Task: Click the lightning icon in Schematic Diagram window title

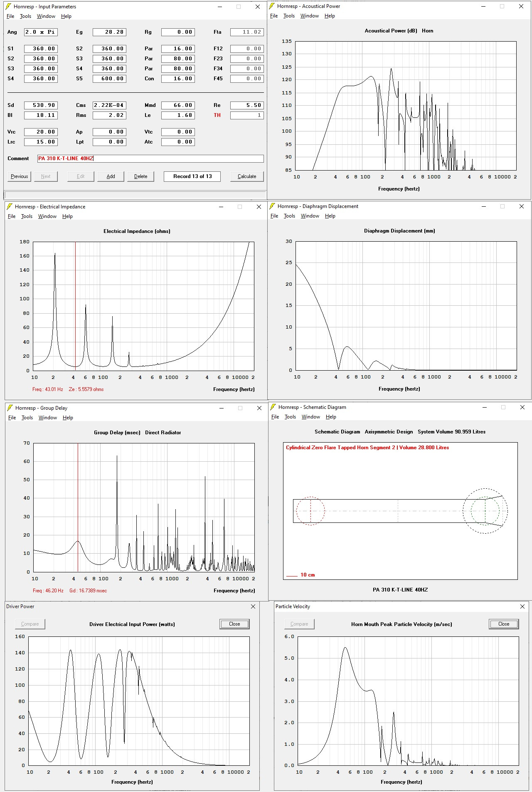Action: (x=273, y=407)
